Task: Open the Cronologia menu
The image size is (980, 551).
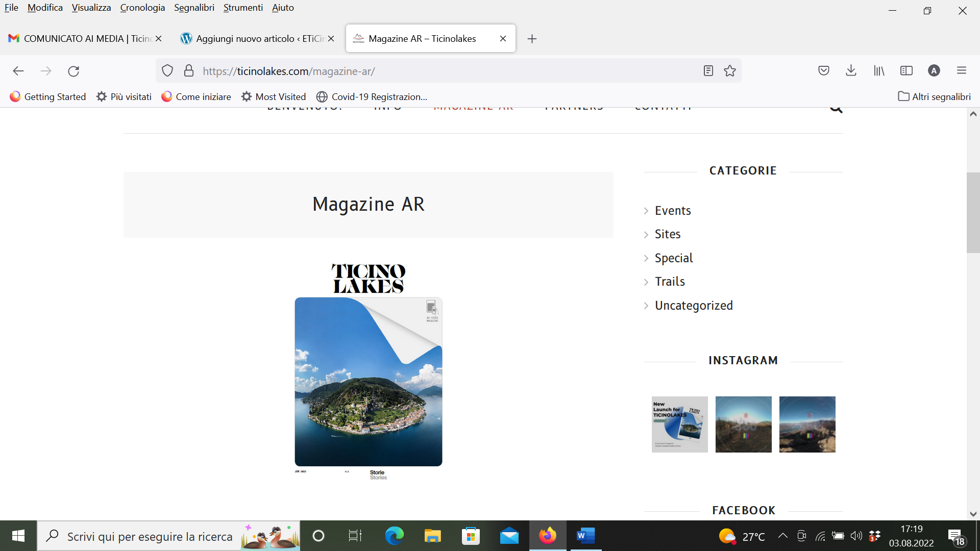Action: click(142, 8)
